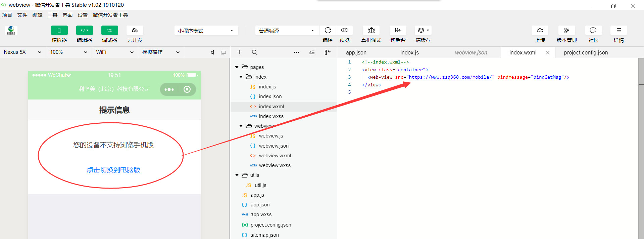644x239 pixels.
Task: Switch to the index.js editor tab
Action: (x=409, y=52)
